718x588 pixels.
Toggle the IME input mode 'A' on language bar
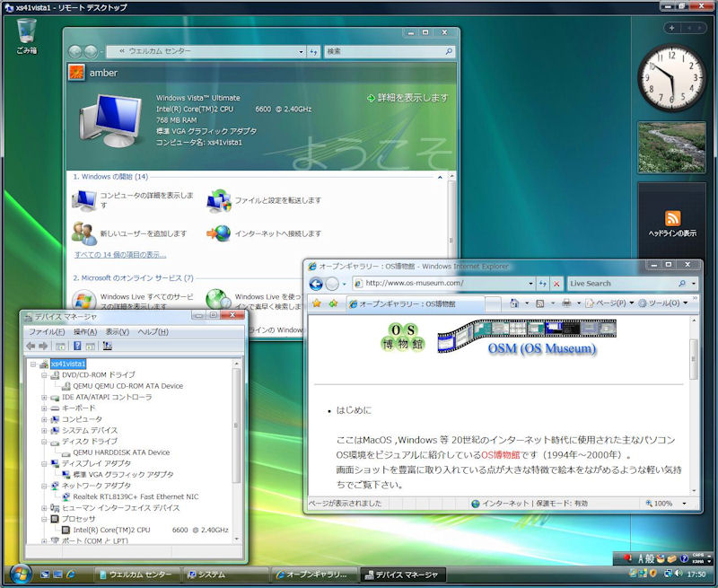[x=641, y=558]
